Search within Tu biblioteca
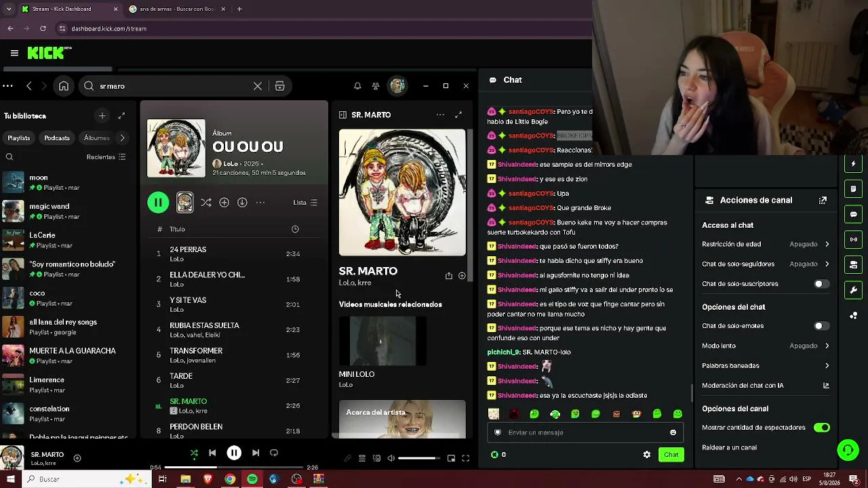The height and width of the screenshot is (488, 868). point(9,157)
